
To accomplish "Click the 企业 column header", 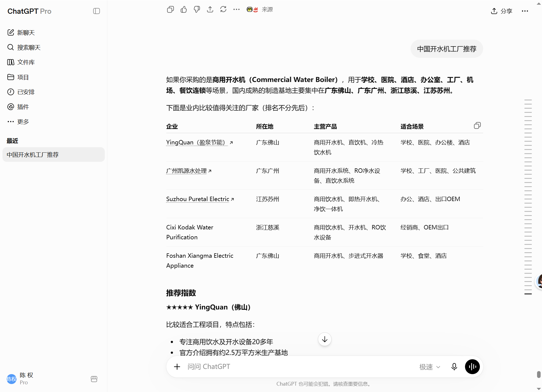I will 172,127.
